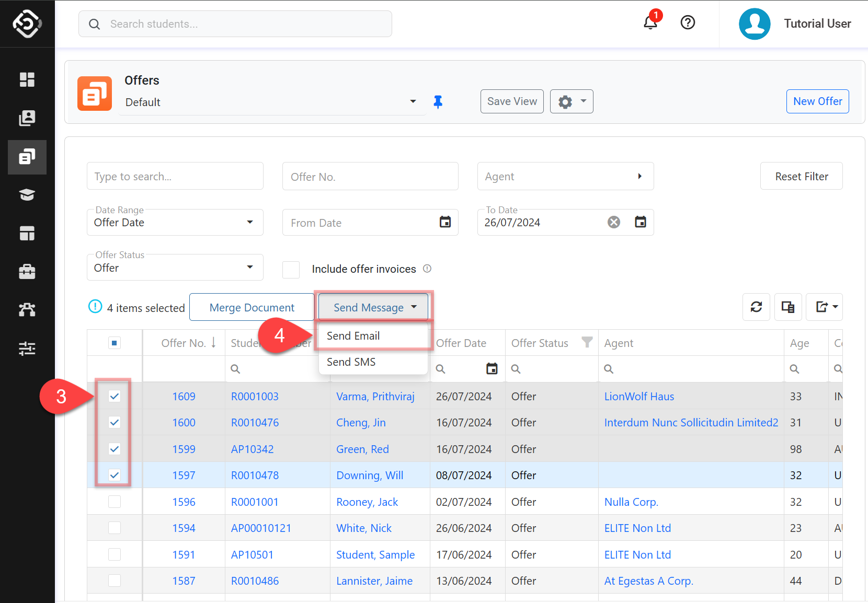Click the Offer Status column header
The image size is (868, 603).
540,343
